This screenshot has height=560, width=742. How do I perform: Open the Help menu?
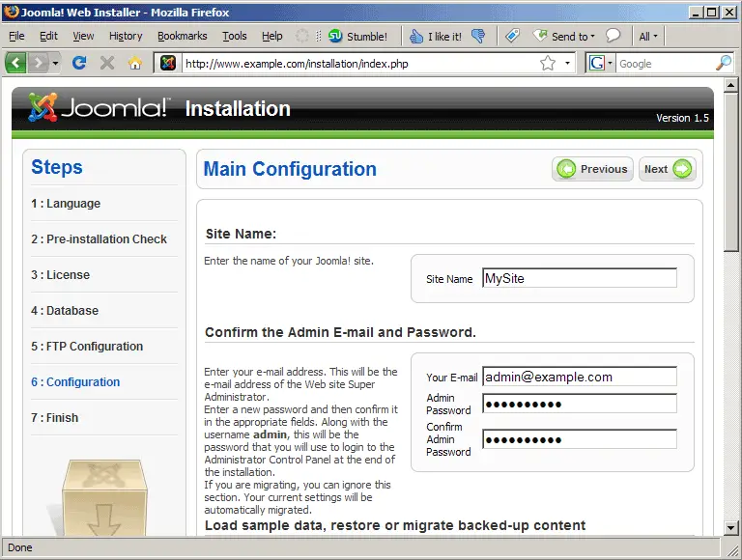[x=272, y=36]
